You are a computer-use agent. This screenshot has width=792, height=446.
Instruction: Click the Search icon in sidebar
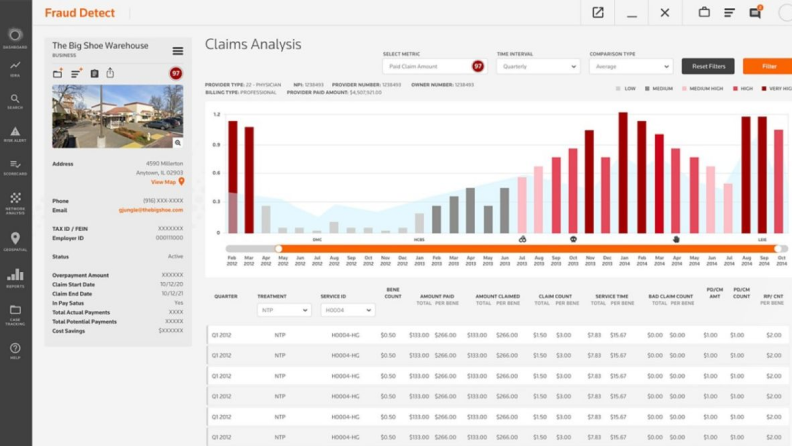(x=15, y=100)
